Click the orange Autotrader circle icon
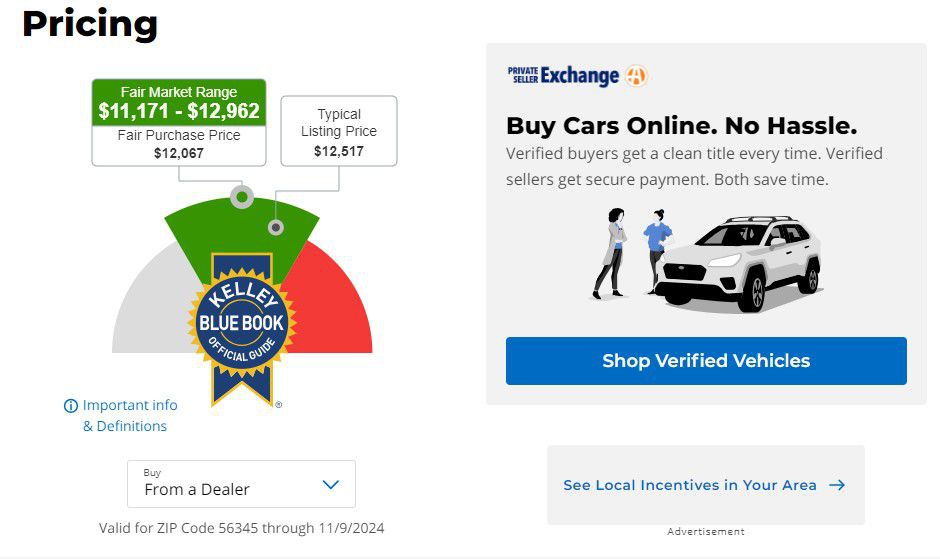 tap(636, 76)
